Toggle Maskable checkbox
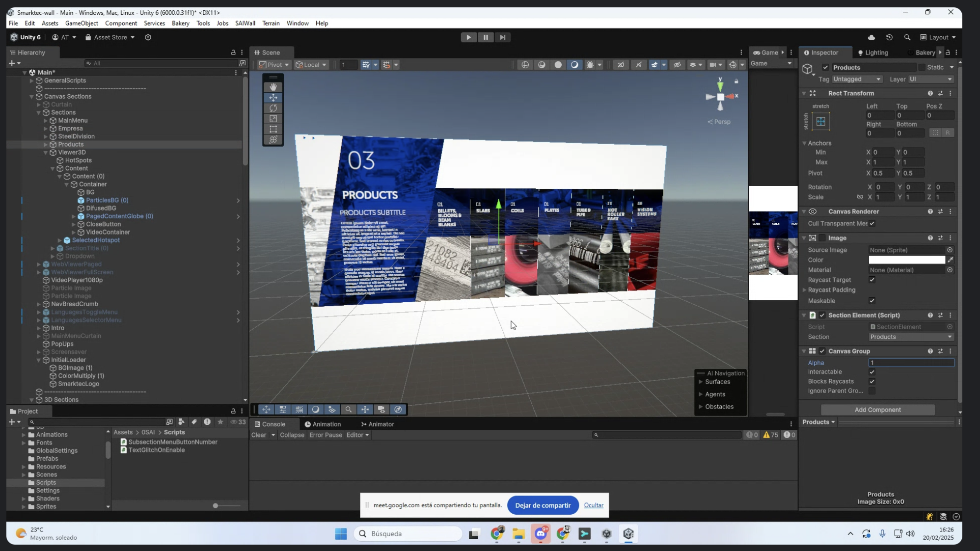 click(x=872, y=301)
